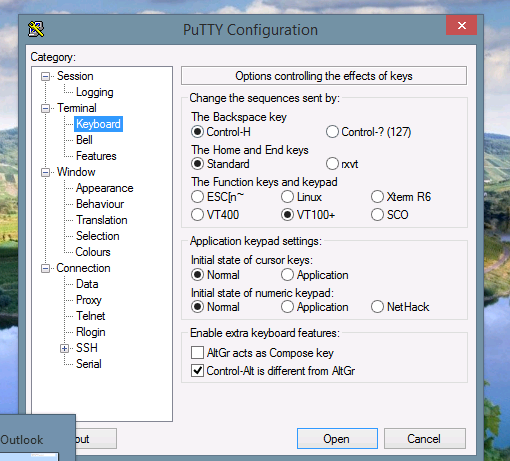
Task: Click the PuTTY icon in title bar
Action: coord(36,29)
